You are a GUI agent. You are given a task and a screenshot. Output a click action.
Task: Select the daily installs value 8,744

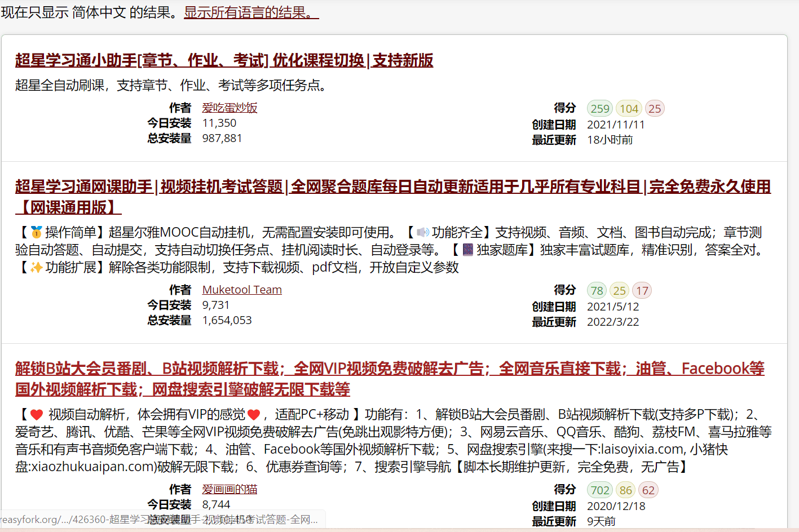tap(217, 504)
